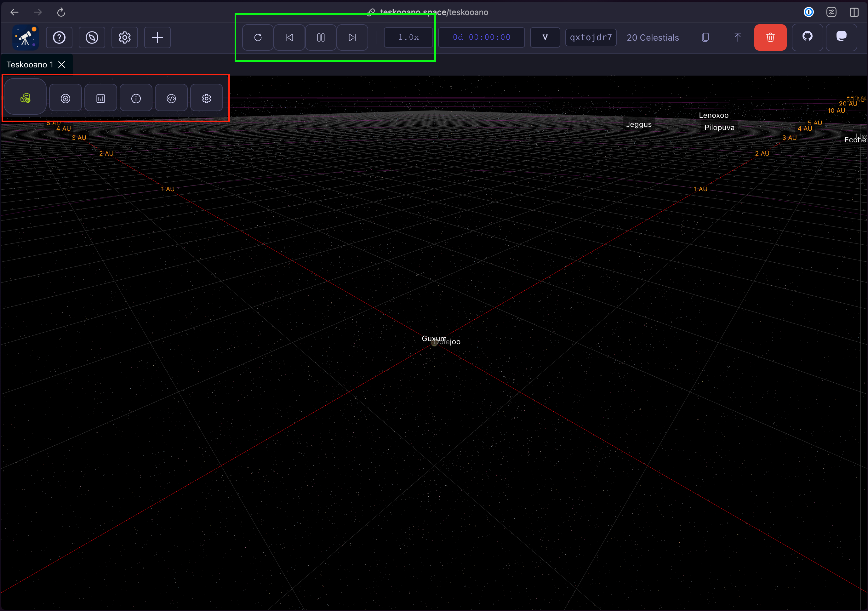Click the V physics engine button
The width and height of the screenshot is (868, 611).
(545, 37)
